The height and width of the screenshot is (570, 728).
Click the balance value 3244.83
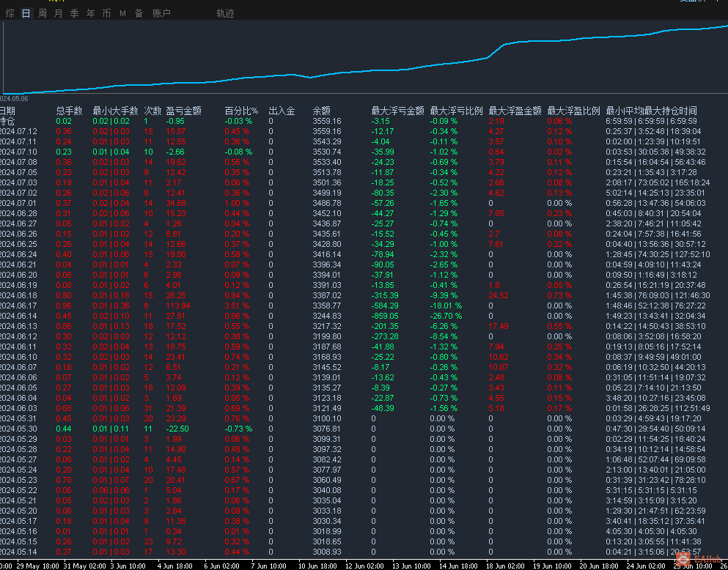click(x=327, y=316)
